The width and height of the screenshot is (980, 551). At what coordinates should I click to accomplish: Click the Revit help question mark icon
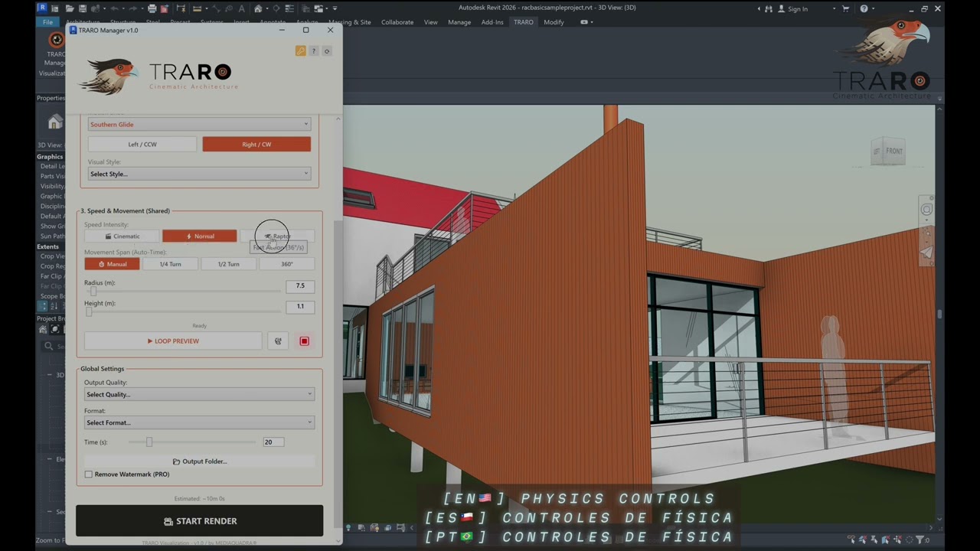coord(864,8)
